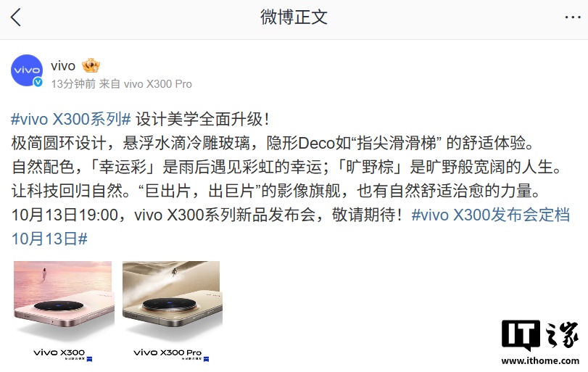Tap the vivo X300 caption label
Screen dimensions: 588x372
[x=59, y=352]
